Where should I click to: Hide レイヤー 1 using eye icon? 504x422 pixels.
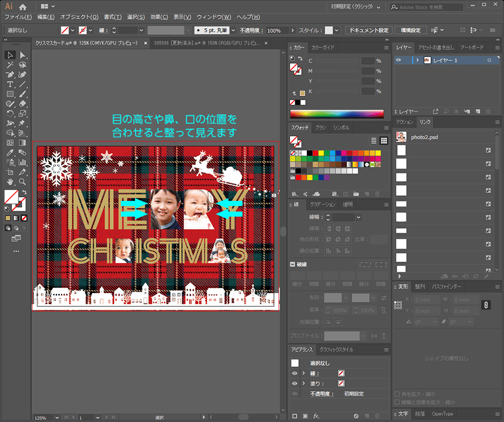[x=399, y=60]
